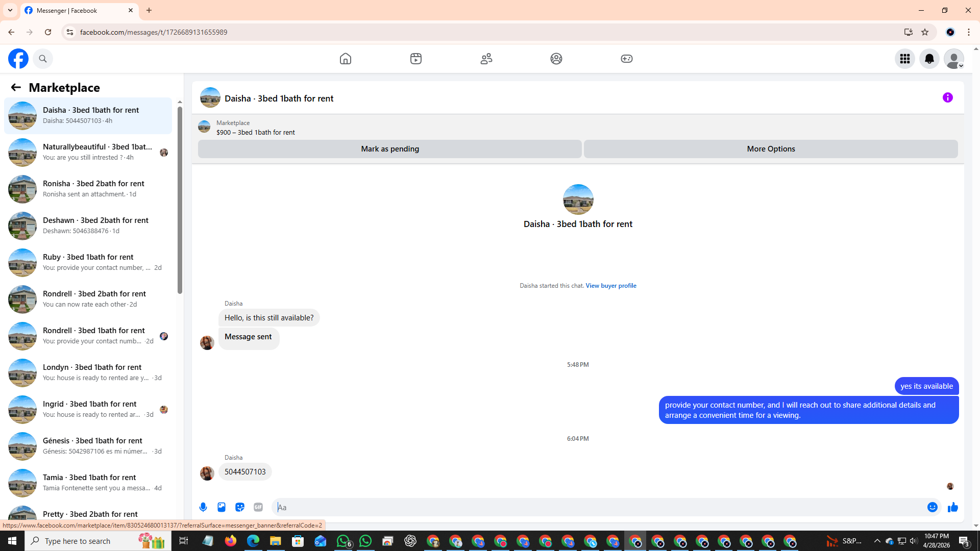Viewport: 980px width, 551px height.
Task: Go to Facebook Home tab
Action: coord(346,59)
